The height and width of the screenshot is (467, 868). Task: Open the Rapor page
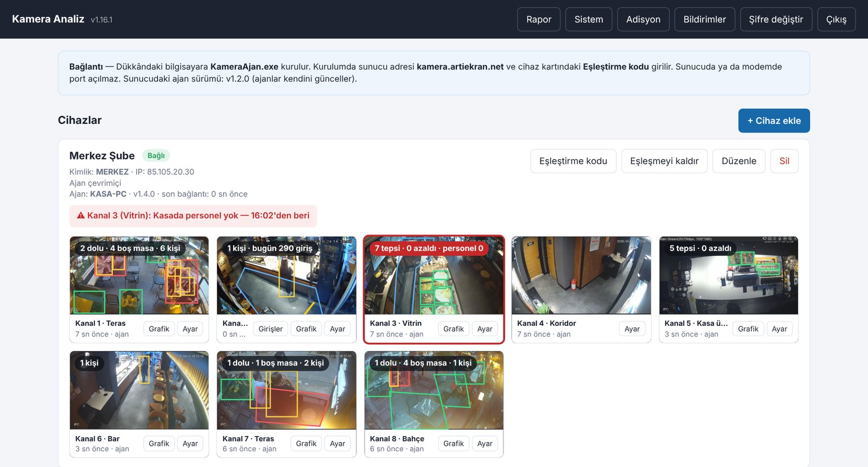pyautogui.click(x=539, y=19)
